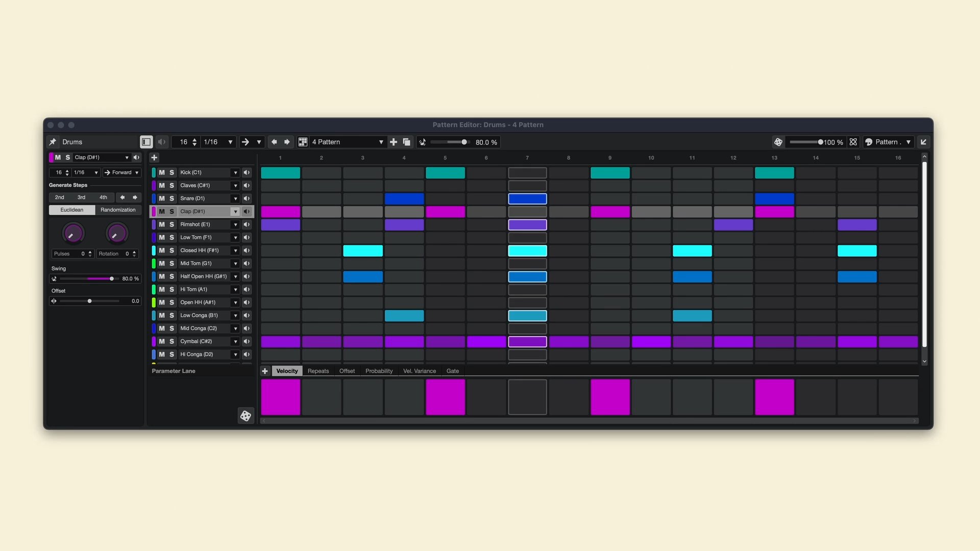Screen dimensions: 980x551
Task: Click the 4th generate steps button
Action: (x=103, y=197)
